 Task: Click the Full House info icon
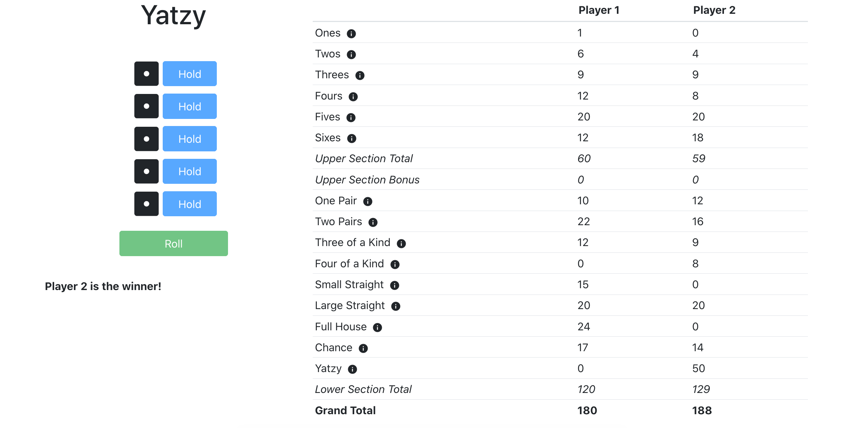click(377, 327)
